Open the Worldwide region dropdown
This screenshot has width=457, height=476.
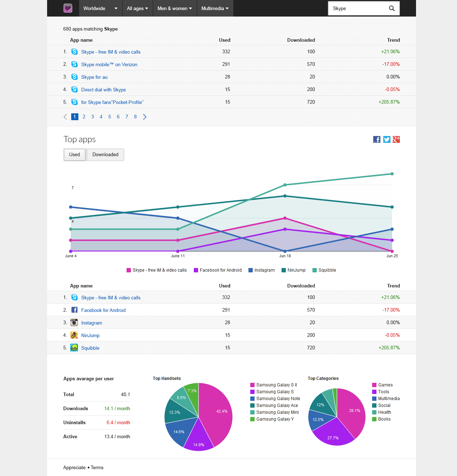coord(100,8)
